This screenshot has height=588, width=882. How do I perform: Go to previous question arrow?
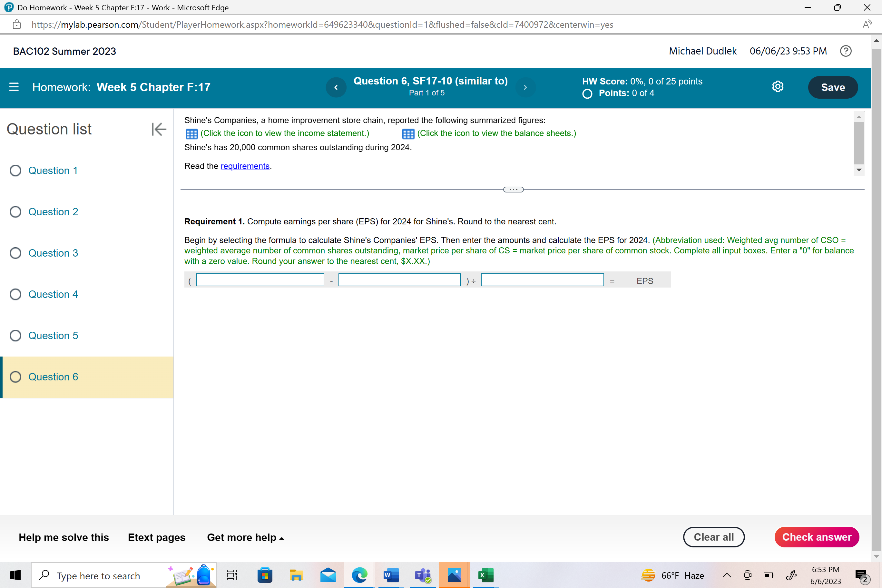pos(336,87)
